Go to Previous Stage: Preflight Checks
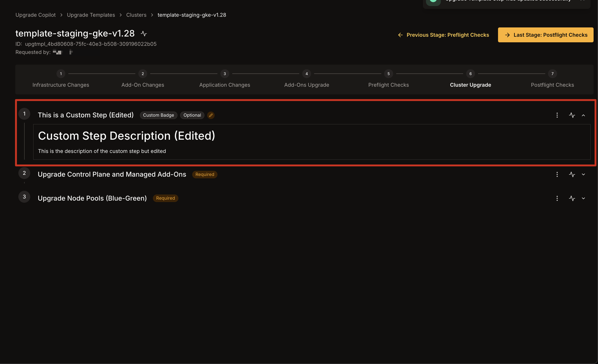 point(443,35)
